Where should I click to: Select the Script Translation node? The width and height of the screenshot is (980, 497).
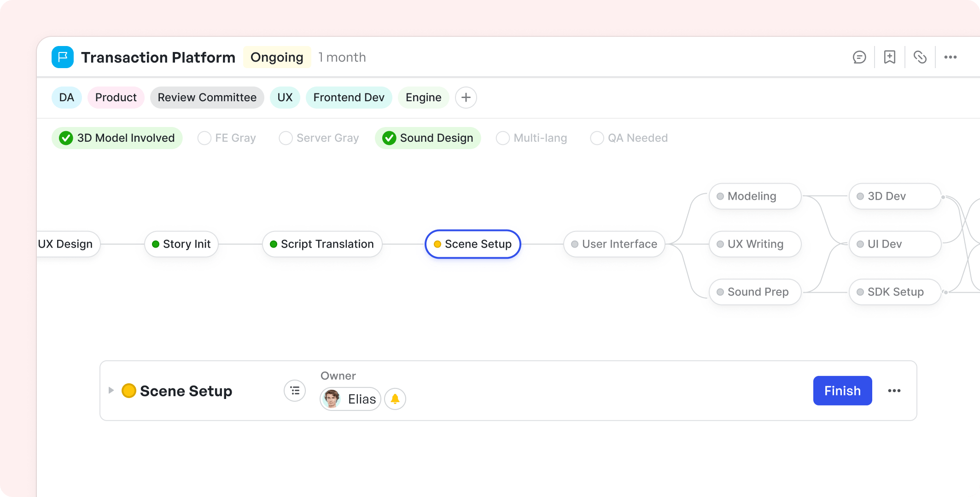[322, 244]
